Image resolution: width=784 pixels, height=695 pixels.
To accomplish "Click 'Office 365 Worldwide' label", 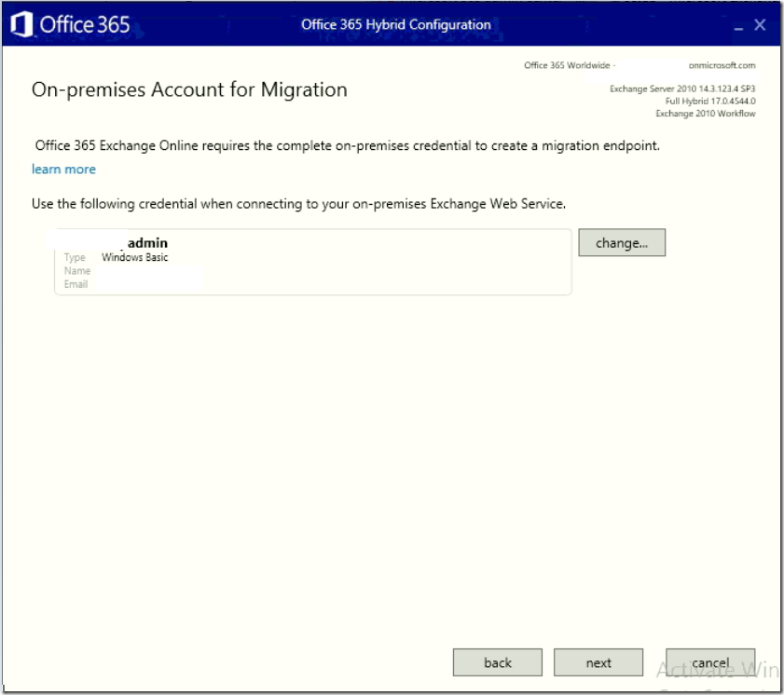I will click(567, 65).
